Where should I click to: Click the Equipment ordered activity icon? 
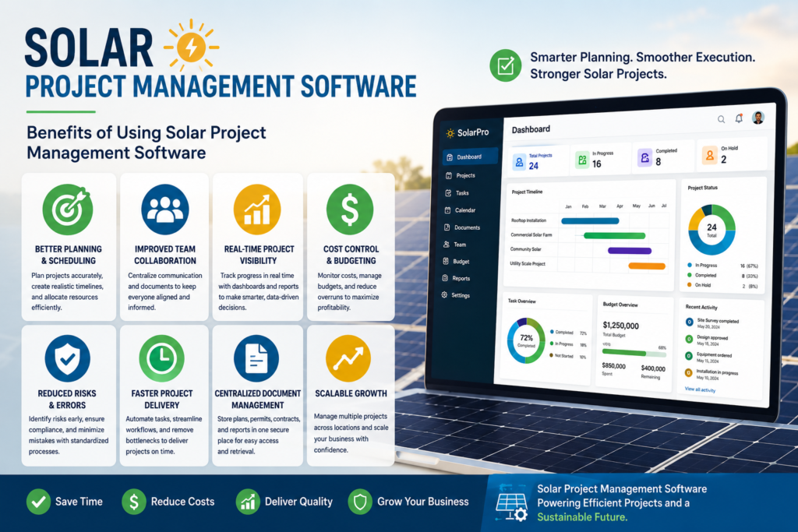[x=689, y=356]
